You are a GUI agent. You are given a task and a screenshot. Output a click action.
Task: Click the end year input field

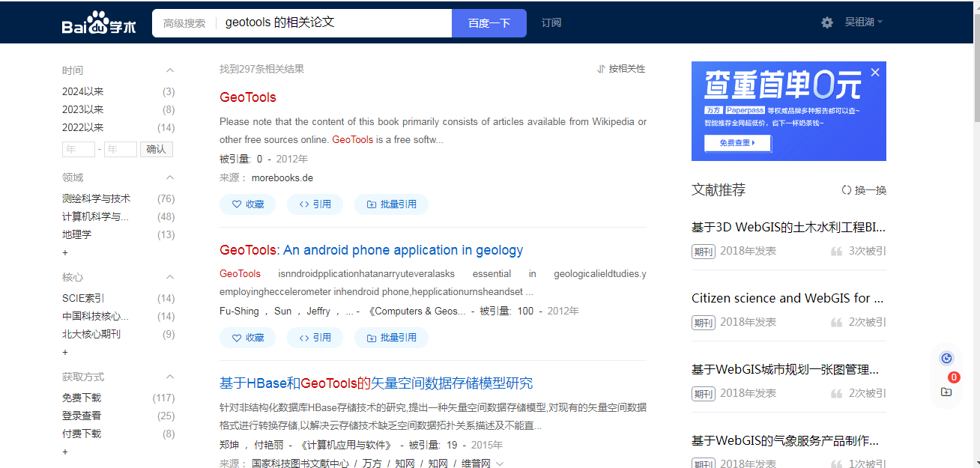(121, 149)
